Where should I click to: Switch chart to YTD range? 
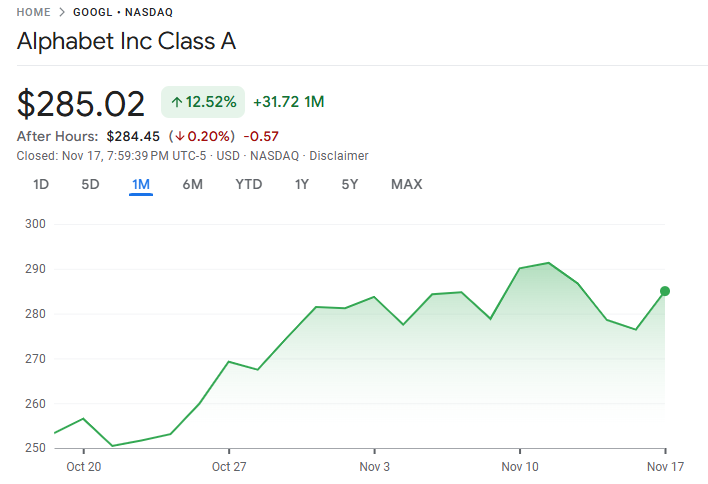tap(249, 184)
